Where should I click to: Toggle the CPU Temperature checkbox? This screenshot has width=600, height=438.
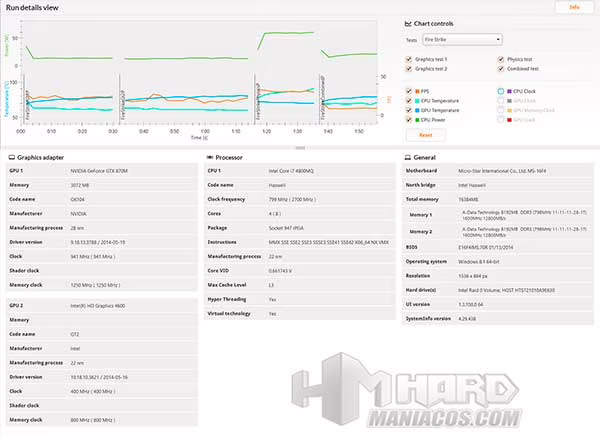click(x=408, y=101)
